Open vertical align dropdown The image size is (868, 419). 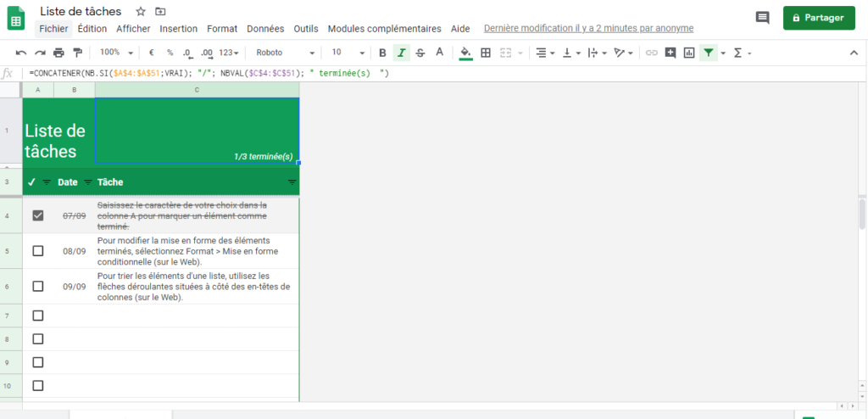coord(570,53)
